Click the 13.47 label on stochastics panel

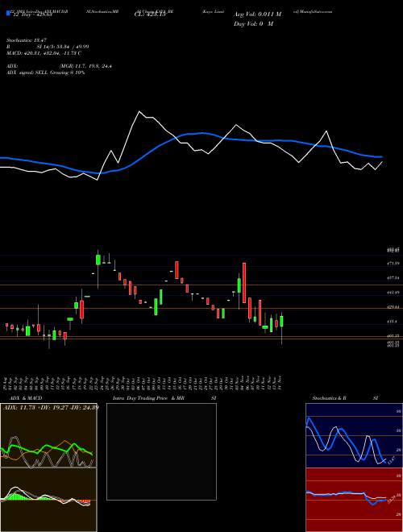[x=391, y=460]
